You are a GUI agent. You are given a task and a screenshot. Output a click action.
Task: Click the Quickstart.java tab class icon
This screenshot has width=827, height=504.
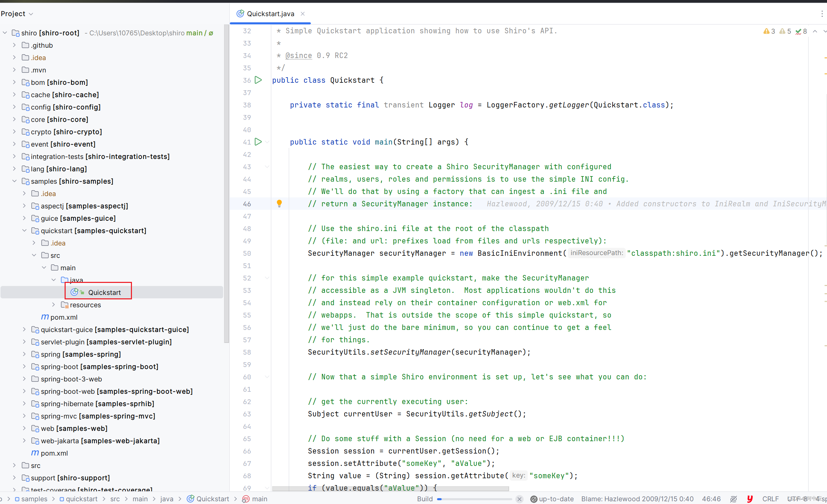tap(241, 14)
